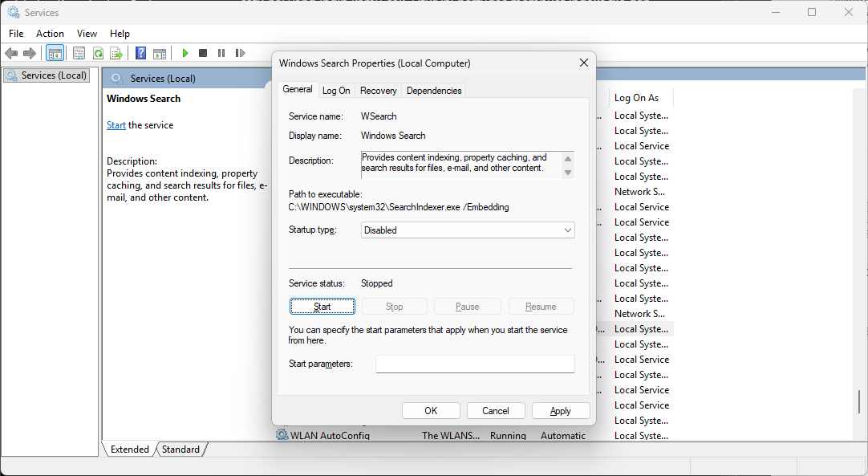Click the gear icon beside WLAN AutoConfig
868x476 pixels.
282,435
